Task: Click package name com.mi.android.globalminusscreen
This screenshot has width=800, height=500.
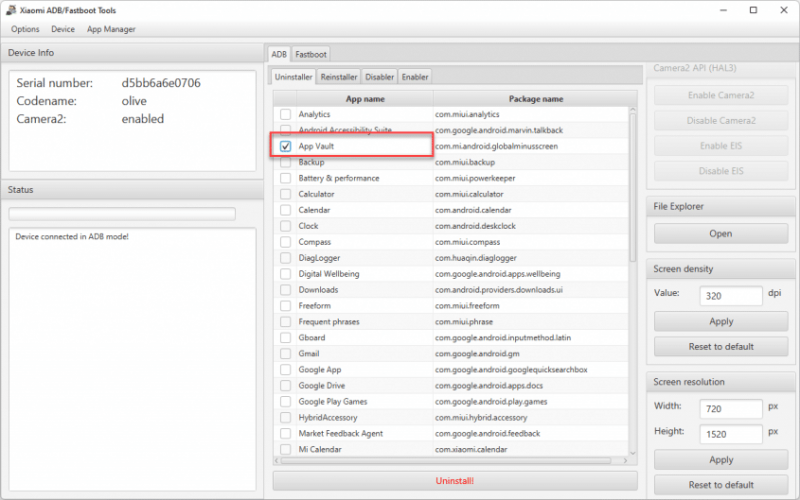Action: [496, 146]
